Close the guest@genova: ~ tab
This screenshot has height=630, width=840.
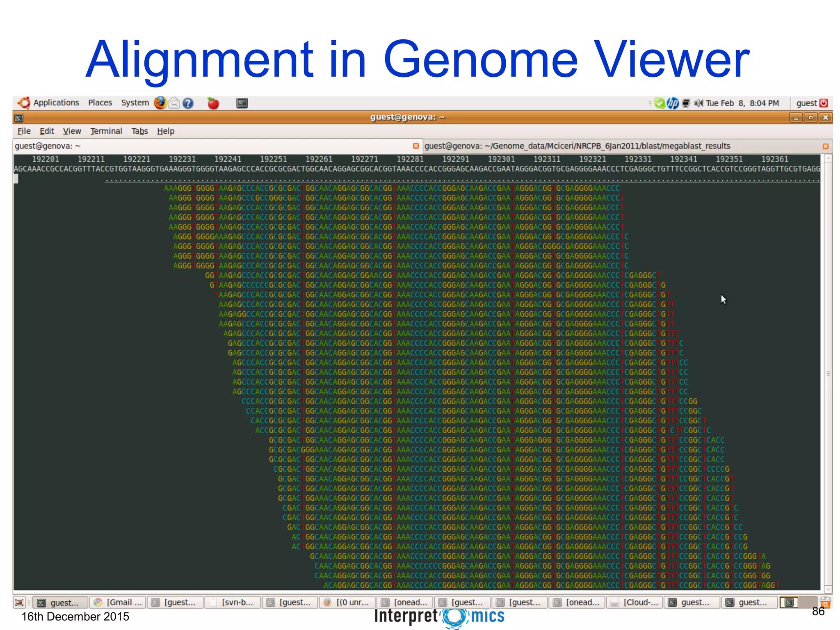click(415, 146)
